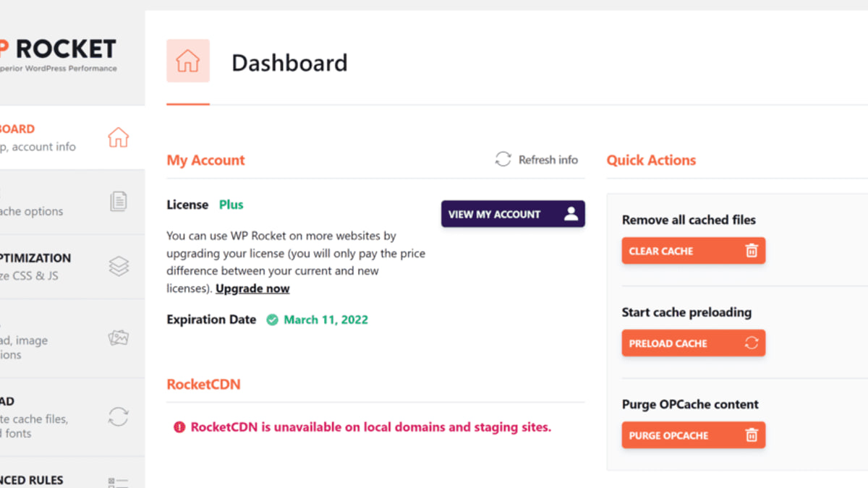The image size is (868, 488).
Task: Open File Optimization layers icon
Action: point(119,266)
